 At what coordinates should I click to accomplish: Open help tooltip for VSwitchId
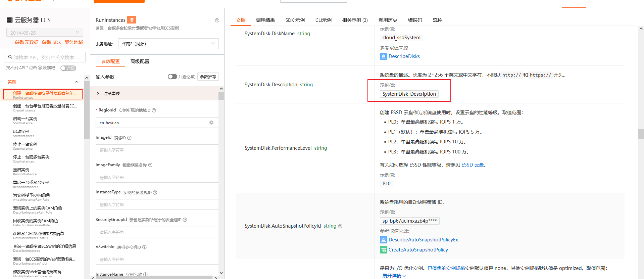point(144,247)
